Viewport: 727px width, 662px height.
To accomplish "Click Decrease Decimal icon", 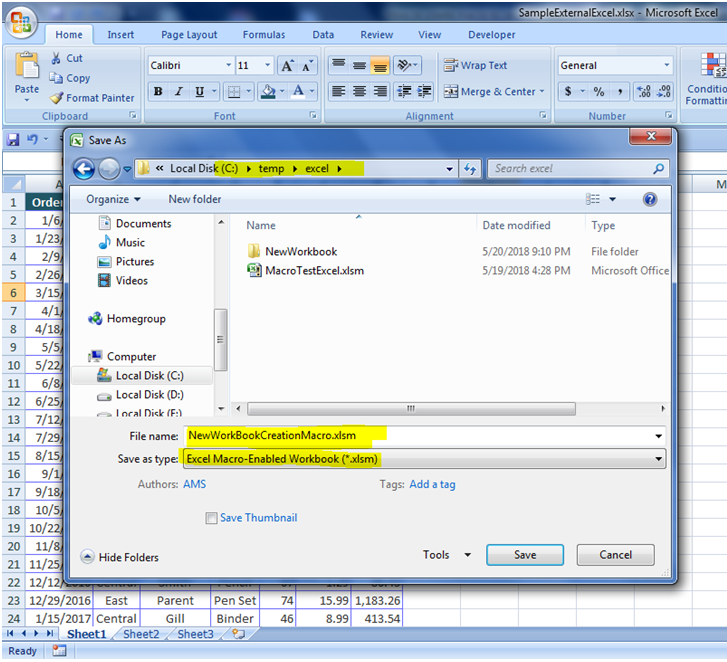I will (x=663, y=91).
